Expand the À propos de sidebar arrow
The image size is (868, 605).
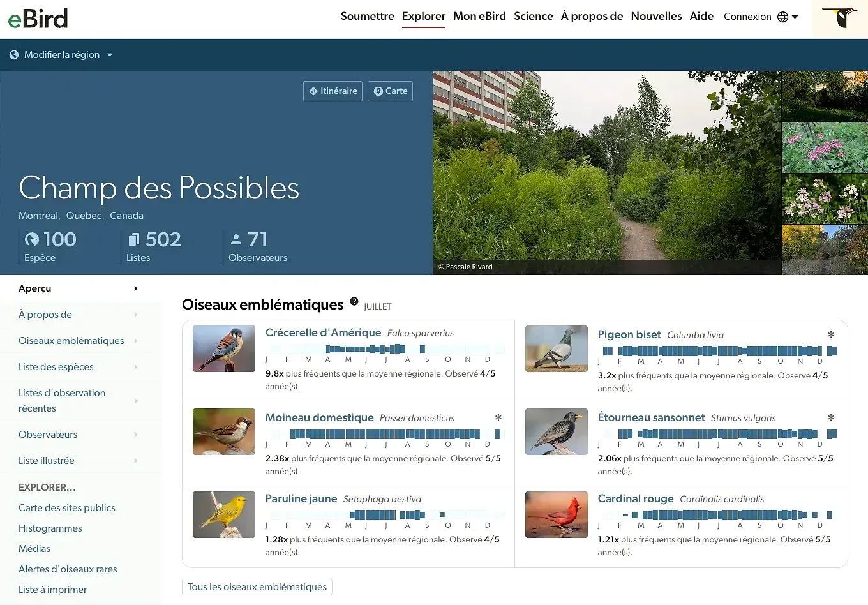pyautogui.click(x=136, y=315)
